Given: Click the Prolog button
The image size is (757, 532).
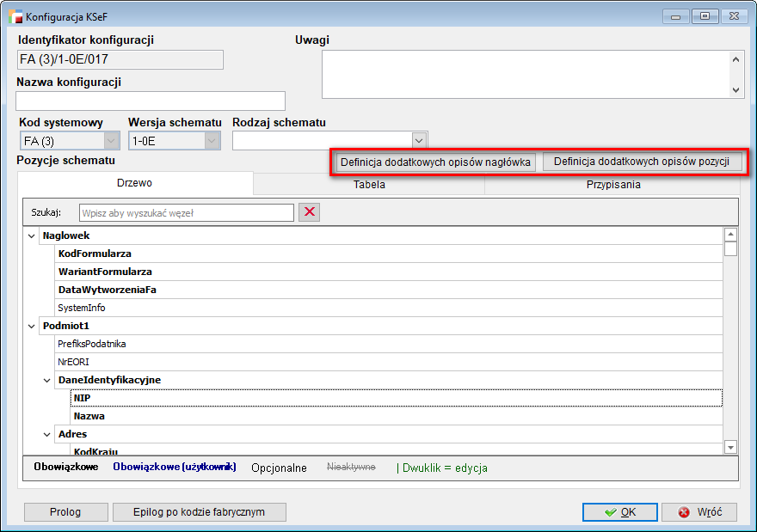Looking at the screenshot, I should pos(65,512).
